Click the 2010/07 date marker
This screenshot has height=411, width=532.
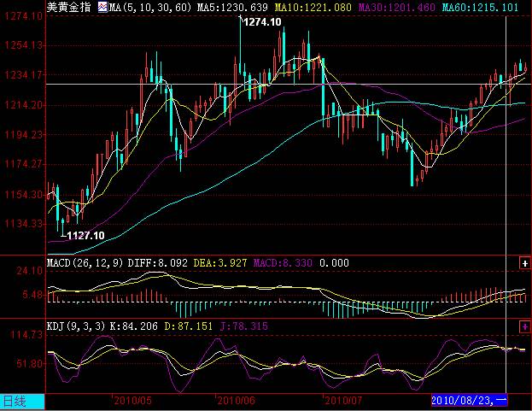point(343,401)
